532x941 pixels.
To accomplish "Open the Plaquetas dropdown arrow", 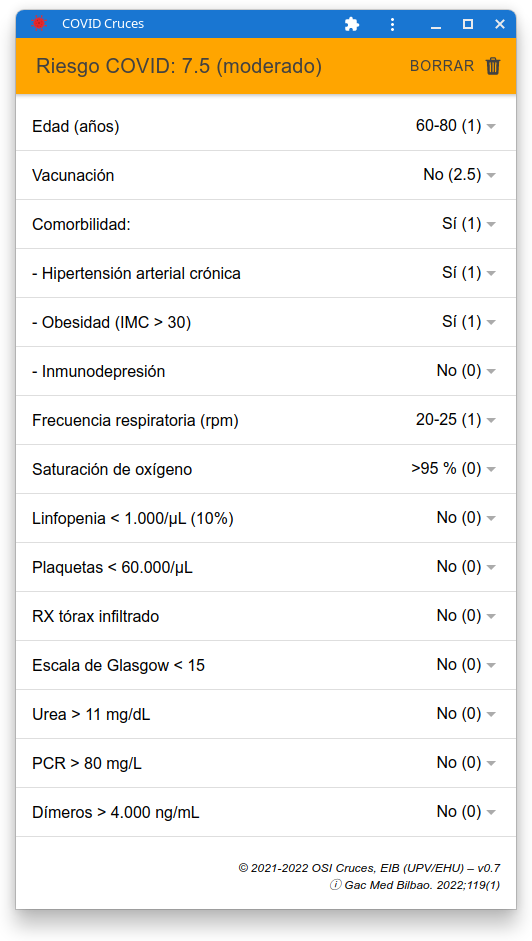I will (491, 567).
